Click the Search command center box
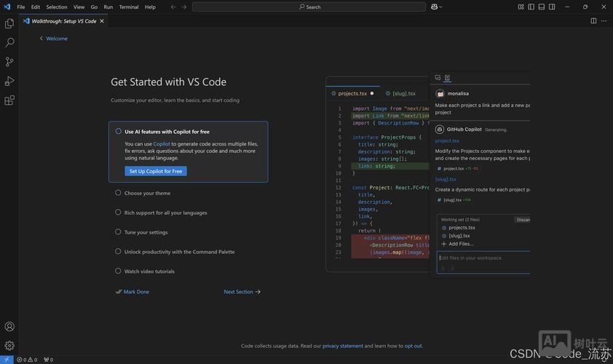 309,7
